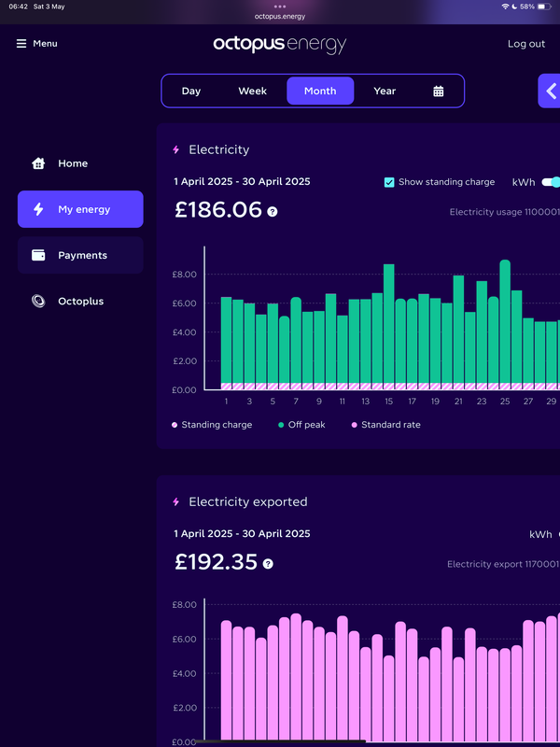Click the help icon beside £192.35
Viewport: 560px width, 747px height.
pyautogui.click(x=268, y=564)
